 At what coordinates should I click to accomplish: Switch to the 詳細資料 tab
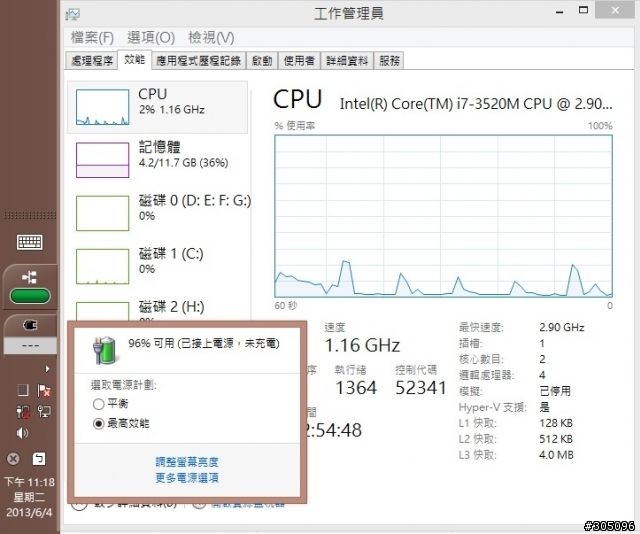click(x=347, y=61)
